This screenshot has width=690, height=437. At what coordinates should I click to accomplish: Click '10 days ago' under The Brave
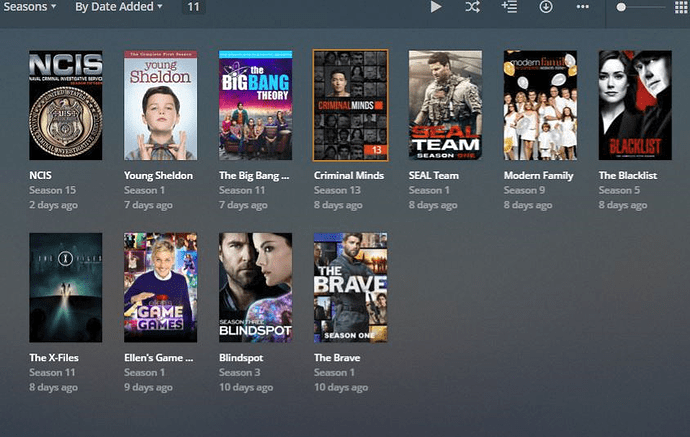tap(341, 387)
